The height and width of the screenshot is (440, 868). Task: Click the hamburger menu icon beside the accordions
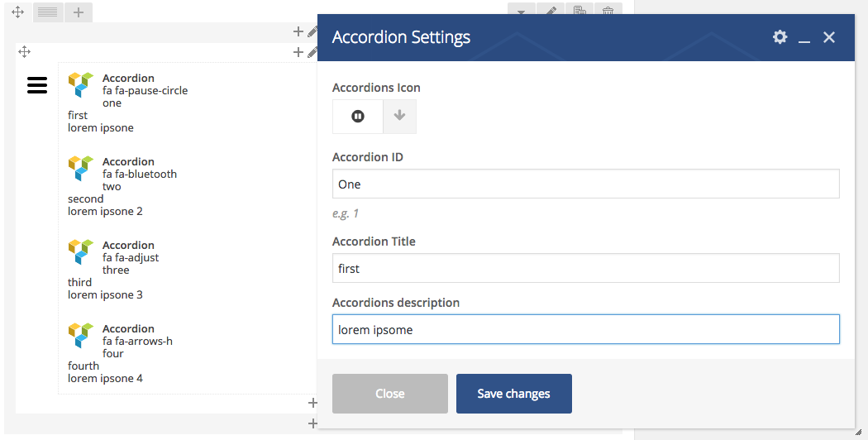click(37, 84)
